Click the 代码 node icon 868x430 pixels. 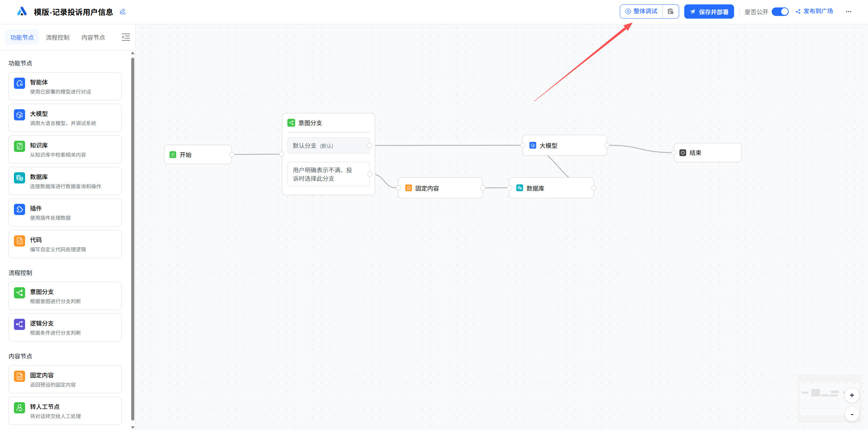pos(19,241)
